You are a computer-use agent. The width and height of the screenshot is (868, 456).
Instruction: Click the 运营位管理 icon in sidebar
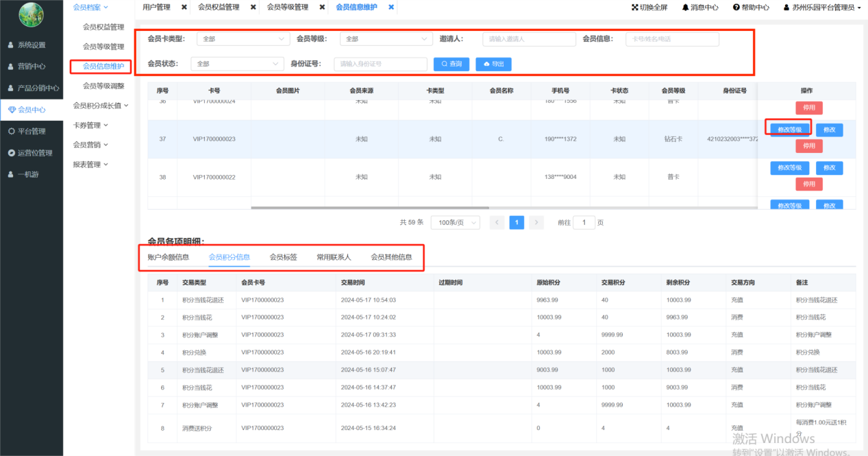pyautogui.click(x=11, y=153)
